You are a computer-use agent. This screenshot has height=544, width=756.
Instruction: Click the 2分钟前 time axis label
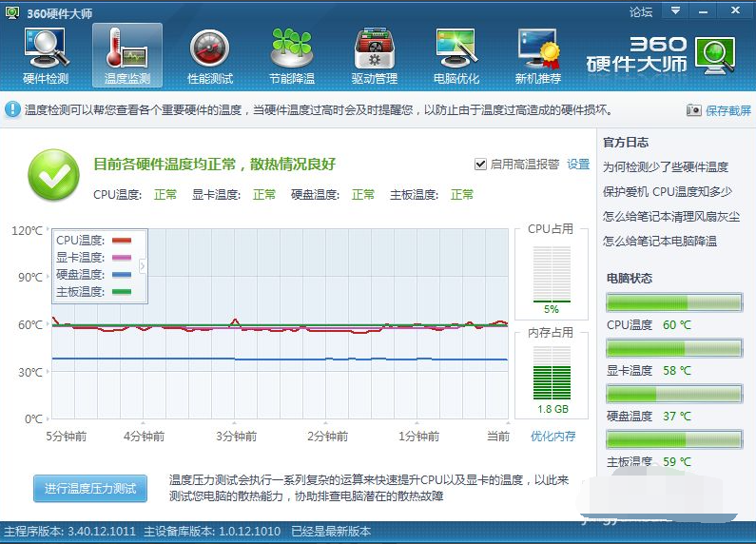point(327,437)
